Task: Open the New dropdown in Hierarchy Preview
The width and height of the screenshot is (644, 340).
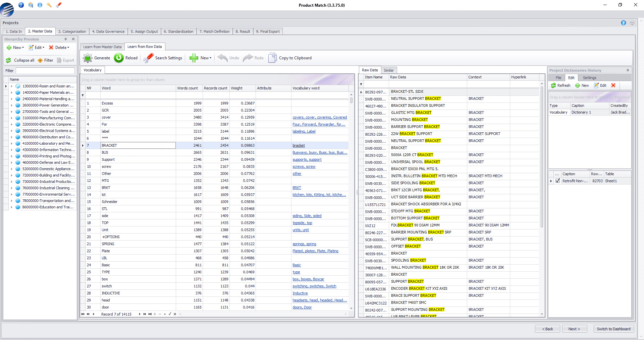Action: [x=15, y=47]
